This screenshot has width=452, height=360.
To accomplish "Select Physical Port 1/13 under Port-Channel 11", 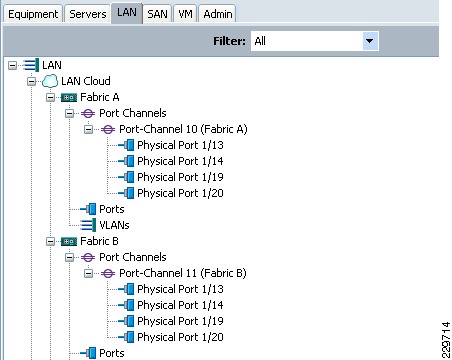I will click(x=180, y=289).
